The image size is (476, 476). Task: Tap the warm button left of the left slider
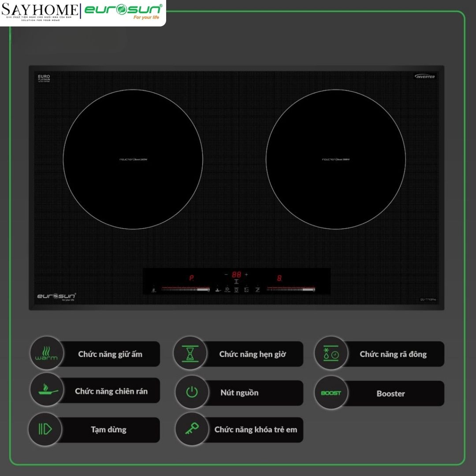pyautogui.click(x=154, y=290)
